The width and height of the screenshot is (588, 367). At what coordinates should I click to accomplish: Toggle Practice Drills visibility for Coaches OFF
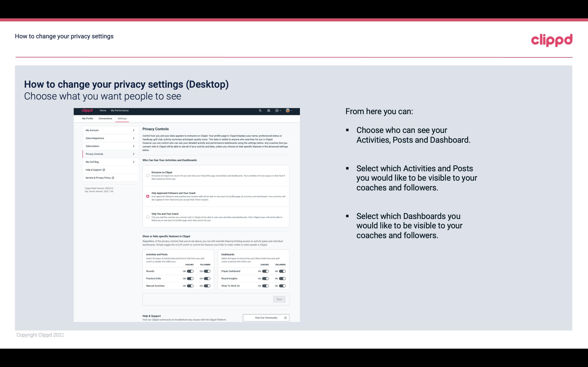coord(190,279)
